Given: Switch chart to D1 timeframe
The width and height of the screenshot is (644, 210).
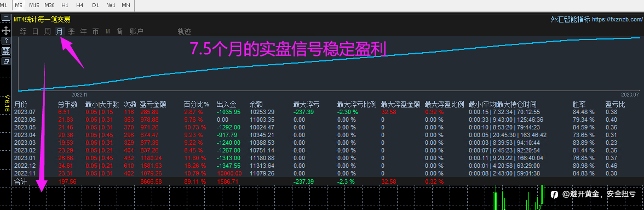Looking at the screenshot, I should (95, 5).
